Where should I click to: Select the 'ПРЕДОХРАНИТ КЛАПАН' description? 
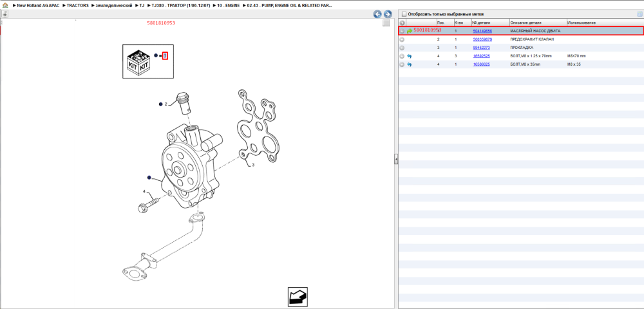pos(533,39)
